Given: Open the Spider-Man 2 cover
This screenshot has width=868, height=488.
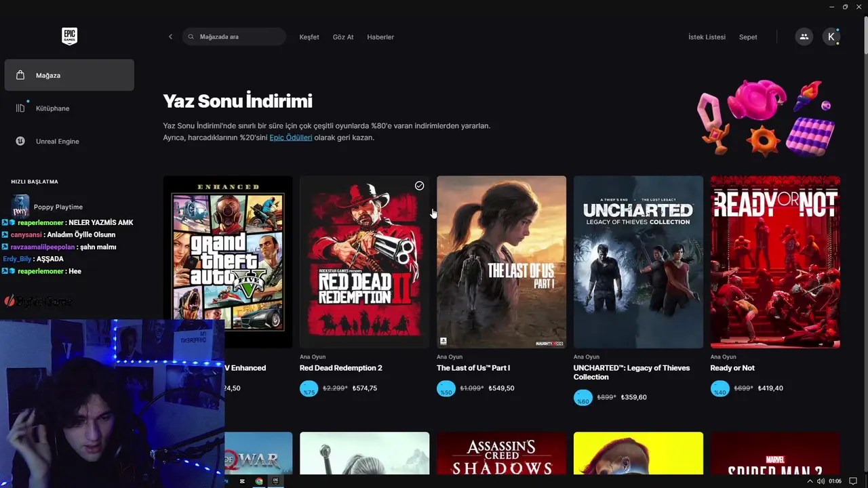Looking at the screenshot, I should pos(775,453).
